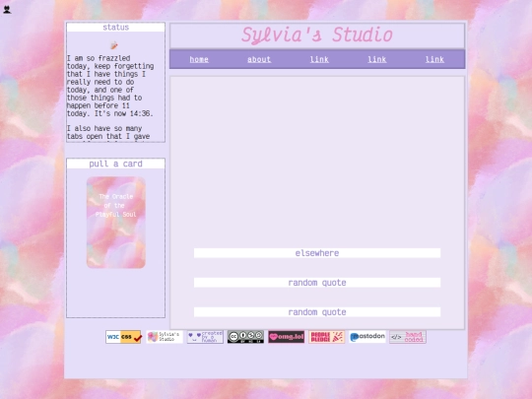
Task: Click the 'hand coded' badge
Action: click(408, 337)
